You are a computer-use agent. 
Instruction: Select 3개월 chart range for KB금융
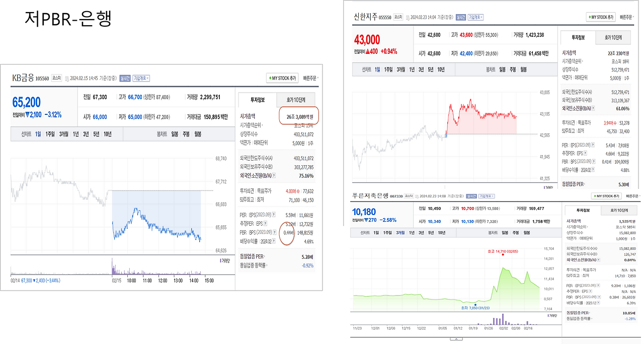[64, 134]
